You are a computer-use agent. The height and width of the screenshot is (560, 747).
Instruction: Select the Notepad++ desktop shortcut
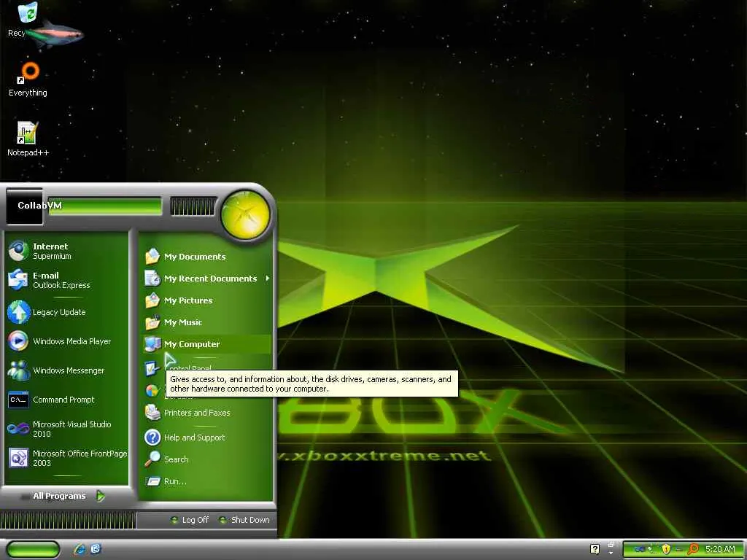(x=28, y=139)
